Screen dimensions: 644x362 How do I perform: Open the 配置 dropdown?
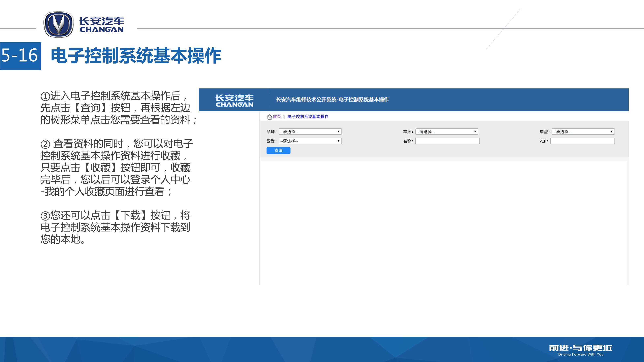(x=310, y=141)
